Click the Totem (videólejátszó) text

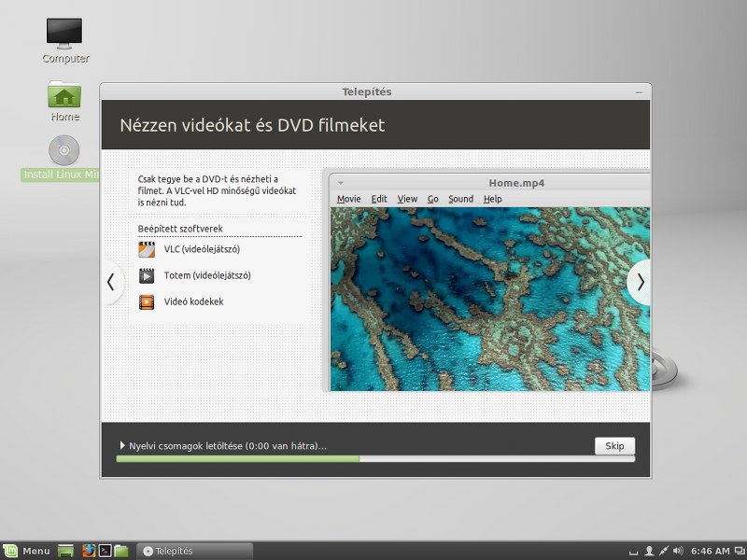[207, 275]
